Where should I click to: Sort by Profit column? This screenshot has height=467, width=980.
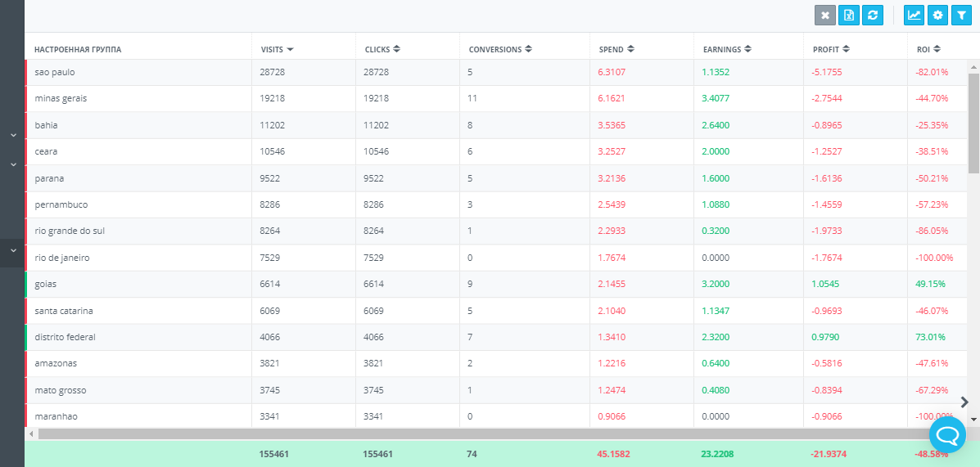(x=831, y=49)
